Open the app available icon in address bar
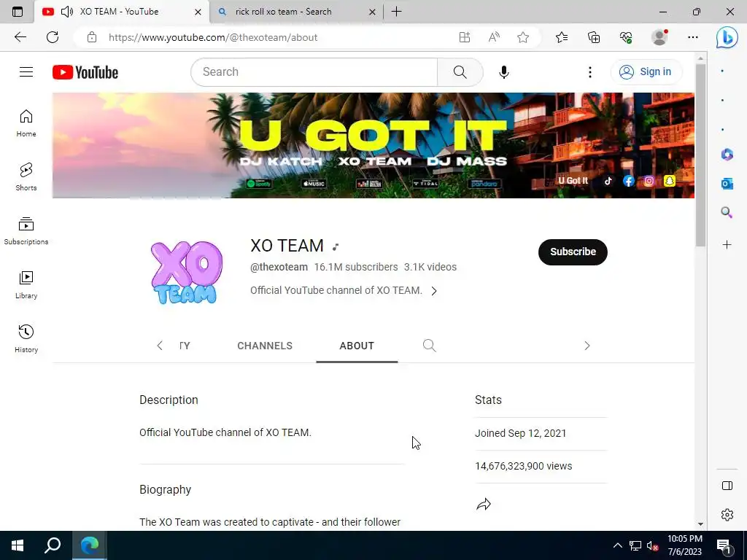Viewport: 747px width, 560px height. click(x=465, y=37)
